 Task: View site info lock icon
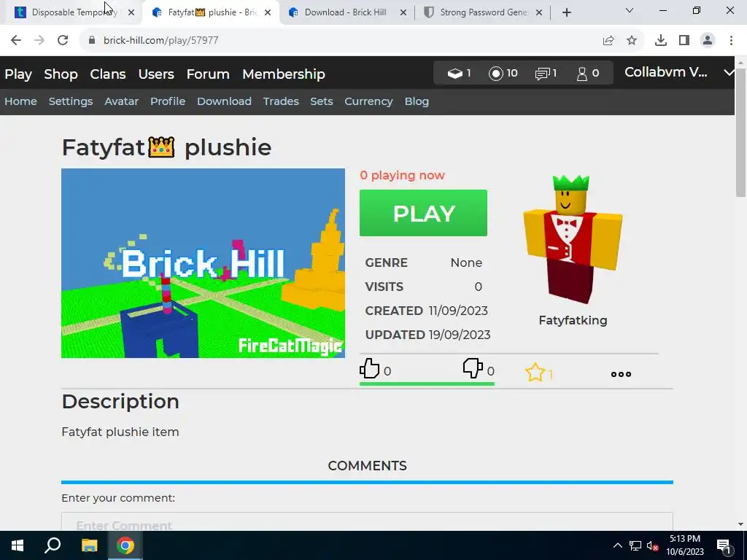92,40
